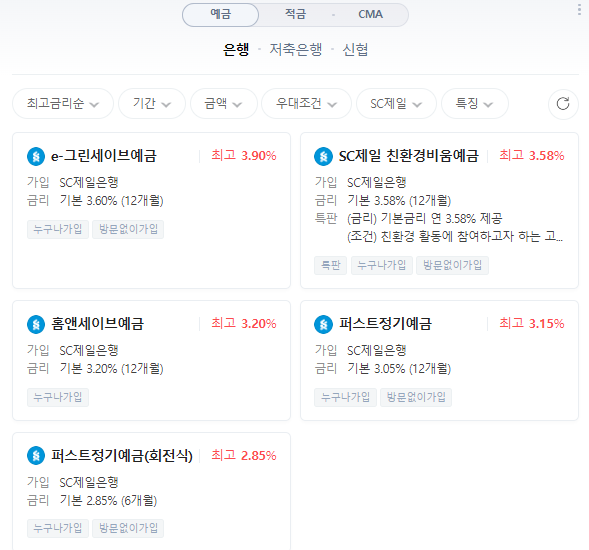Click SC logo icon beside 퍼스트정기예금(회전식)
The image size is (589, 550).
click(36, 456)
